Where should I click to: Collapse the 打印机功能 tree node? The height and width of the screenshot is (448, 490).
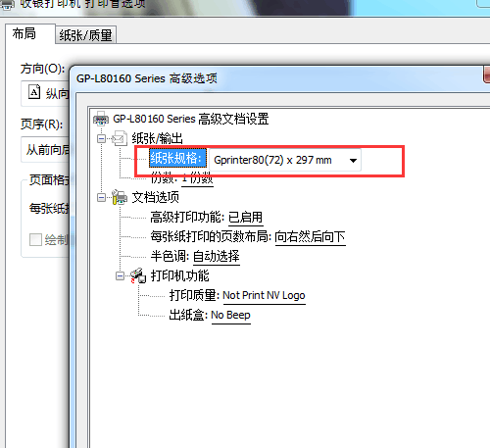[x=121, y=276]
